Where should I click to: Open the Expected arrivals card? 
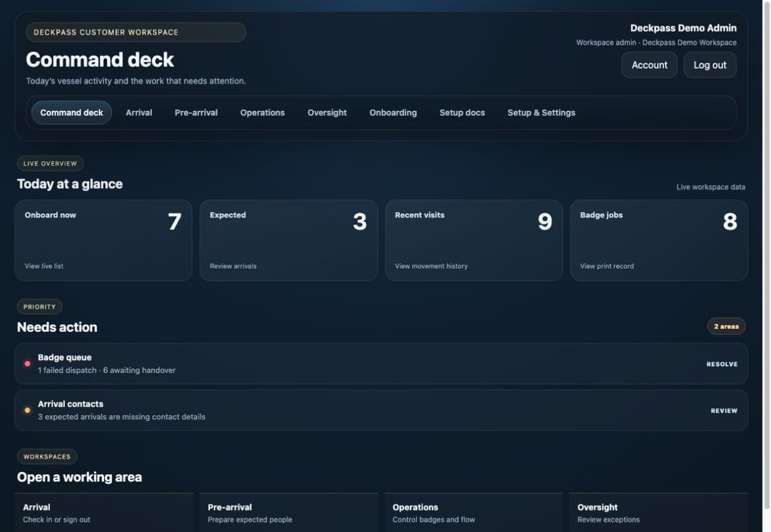289,240
